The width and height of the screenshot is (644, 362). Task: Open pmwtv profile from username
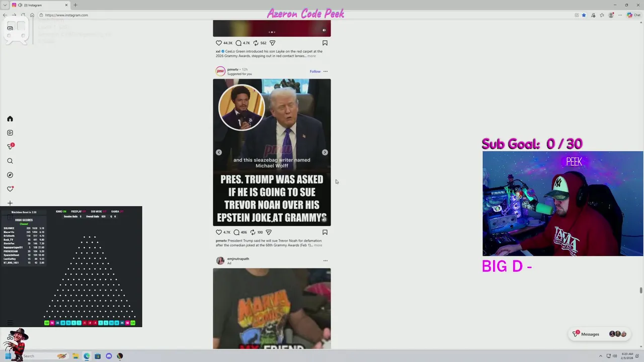coord(232,69)
